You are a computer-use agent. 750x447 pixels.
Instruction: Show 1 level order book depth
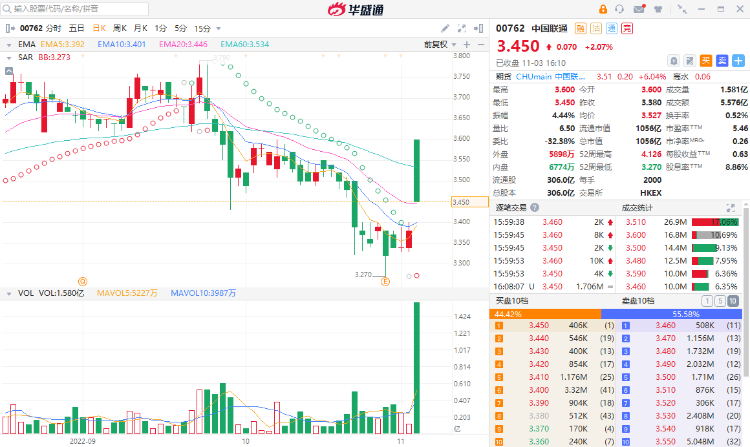click(706, 301)
